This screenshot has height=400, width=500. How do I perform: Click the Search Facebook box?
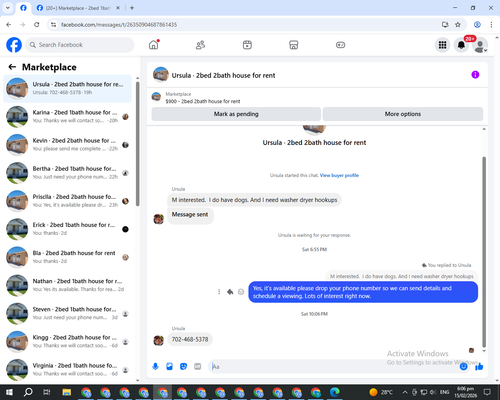[80, 45]
